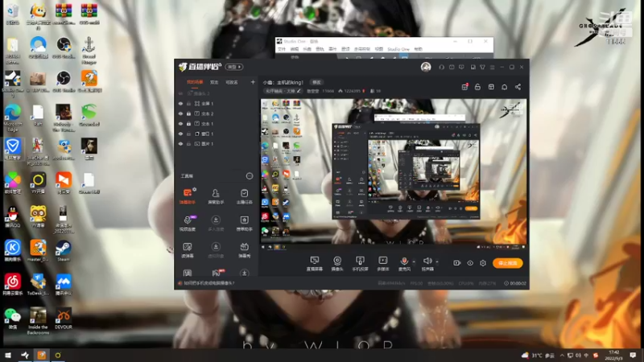The width and height of the screenshot is (644, 362).
Task: Open the 弹幕助手 danmaku assistant tool
Action: [188, 196]
